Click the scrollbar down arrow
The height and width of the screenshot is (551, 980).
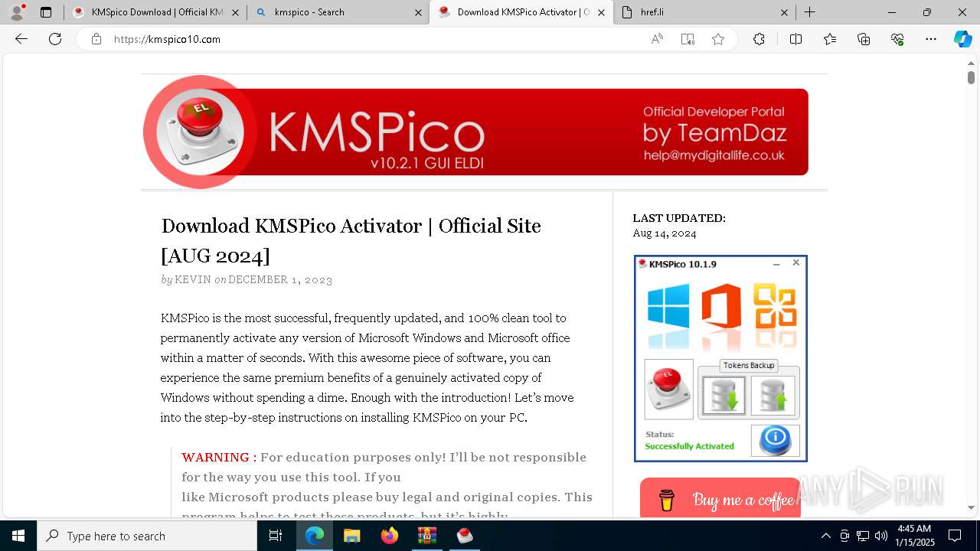click(x=971, y=507)
